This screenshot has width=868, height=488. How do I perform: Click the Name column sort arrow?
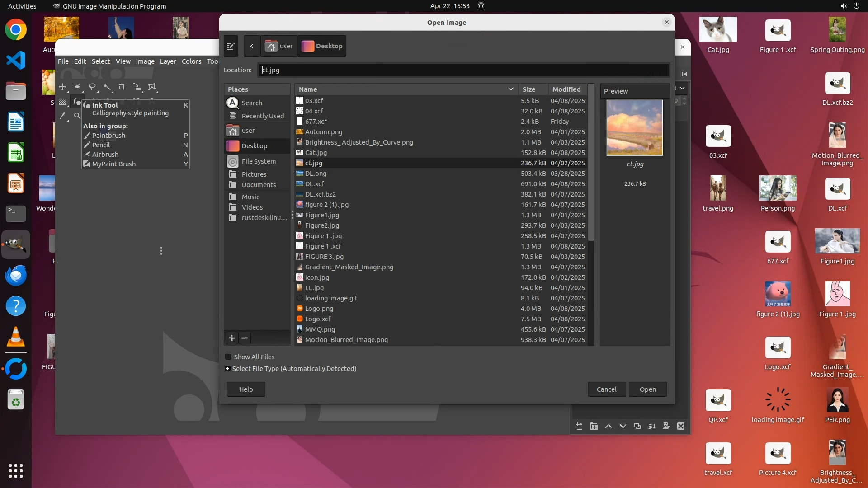(510, 89)
